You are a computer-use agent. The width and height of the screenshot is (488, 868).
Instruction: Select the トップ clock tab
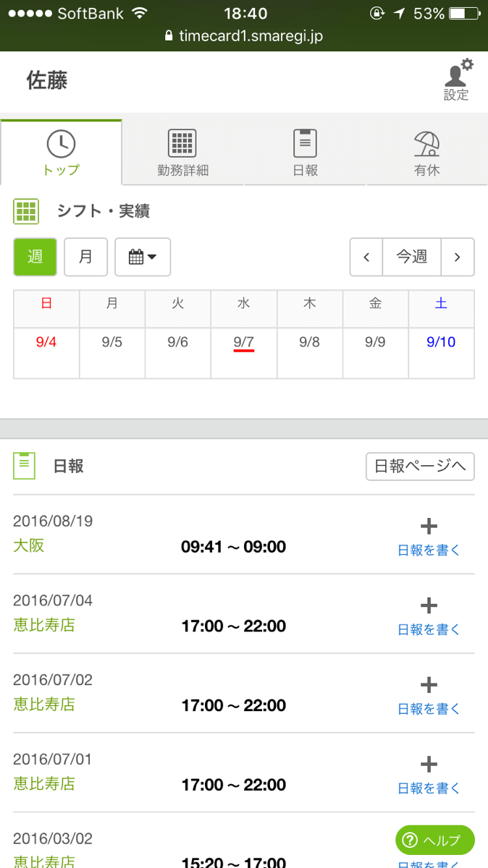(x=61, y=153)
